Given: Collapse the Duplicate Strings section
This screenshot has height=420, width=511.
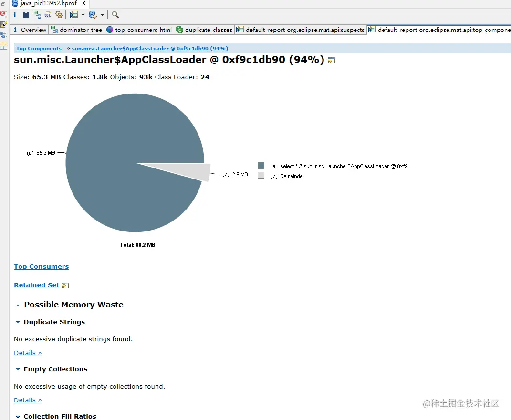Looking at the screenshot, I should coord(18,322).
